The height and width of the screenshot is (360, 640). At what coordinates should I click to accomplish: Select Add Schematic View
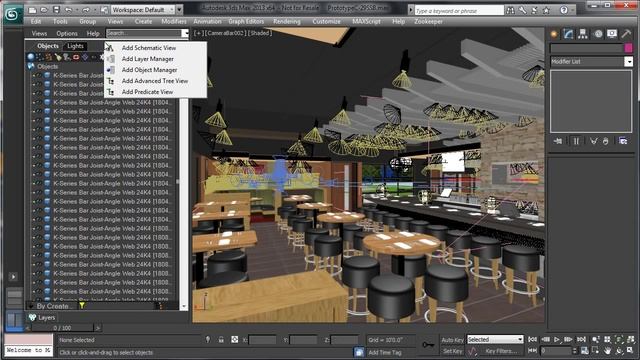[149, 48]
